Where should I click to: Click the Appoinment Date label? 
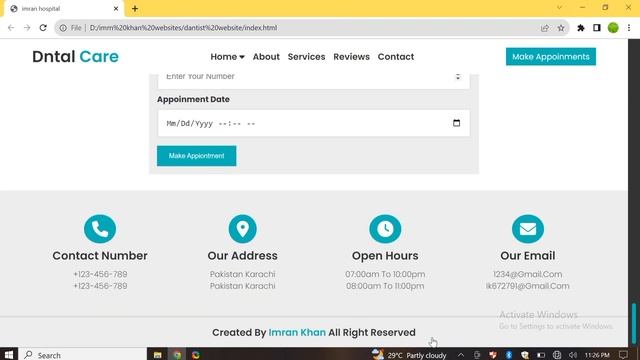(193, 99)
